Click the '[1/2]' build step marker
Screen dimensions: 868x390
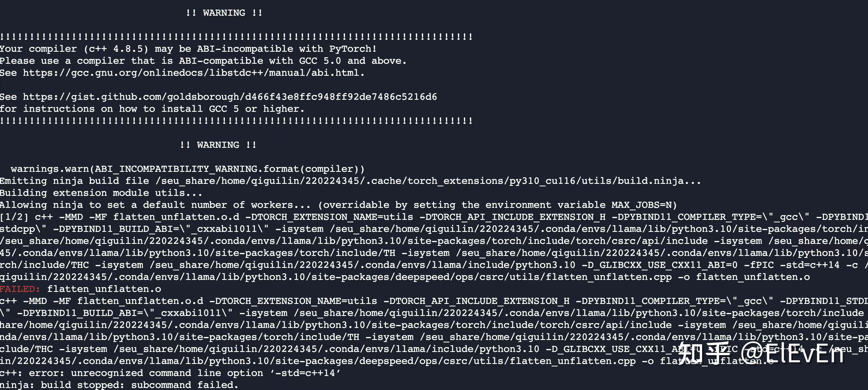point(14,217)
